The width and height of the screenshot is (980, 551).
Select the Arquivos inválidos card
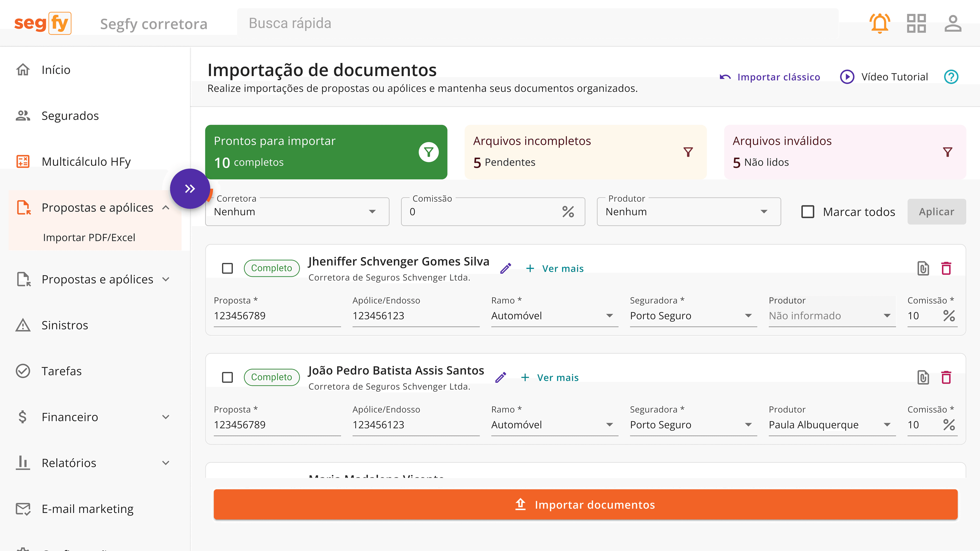(x=845, y=152)
